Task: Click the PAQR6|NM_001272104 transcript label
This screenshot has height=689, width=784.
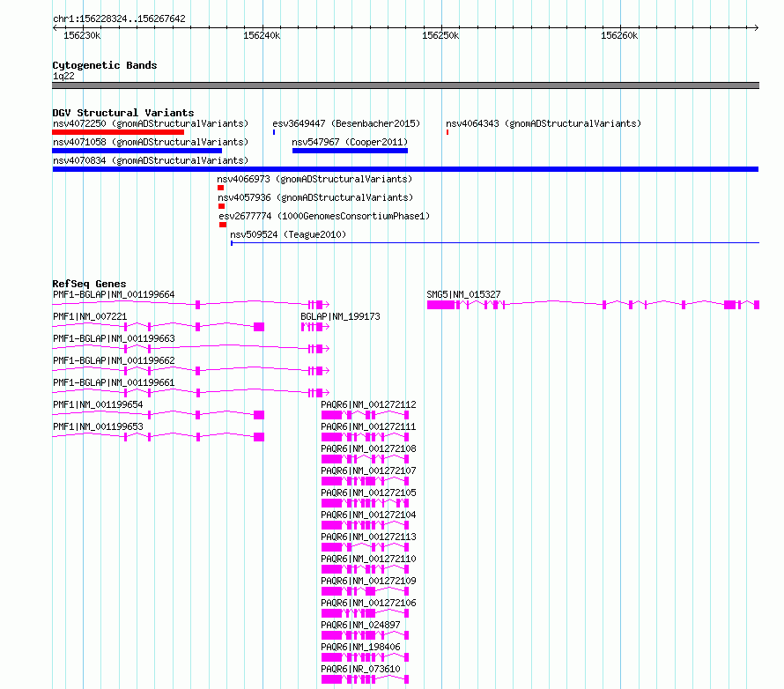Action: (x=368, y=515)
